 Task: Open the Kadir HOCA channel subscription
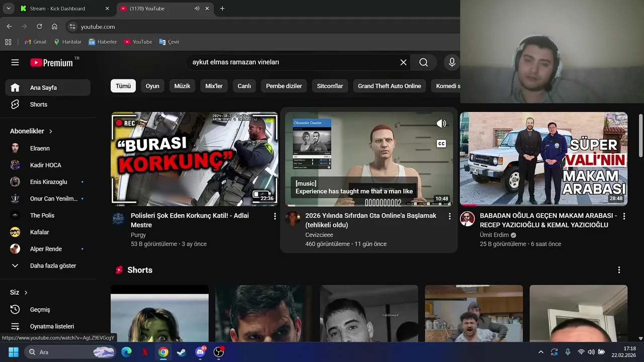48,165
